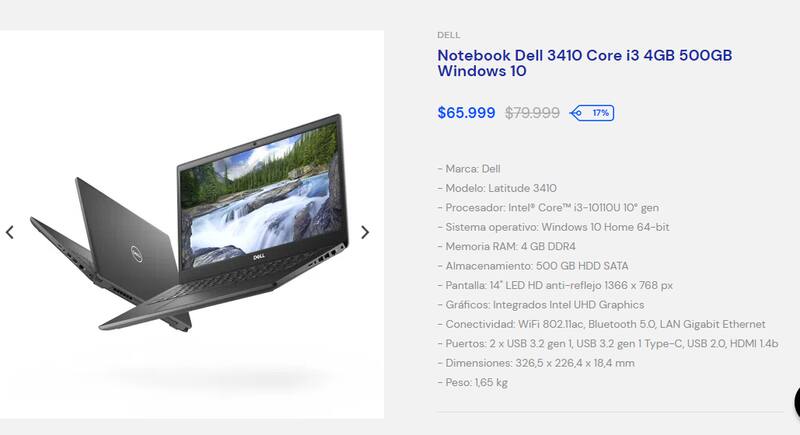Click the Almacenamiento 500 GB HDD SATA line
The height and width of the screenshot is (435, 800).
tap(533, 266)
